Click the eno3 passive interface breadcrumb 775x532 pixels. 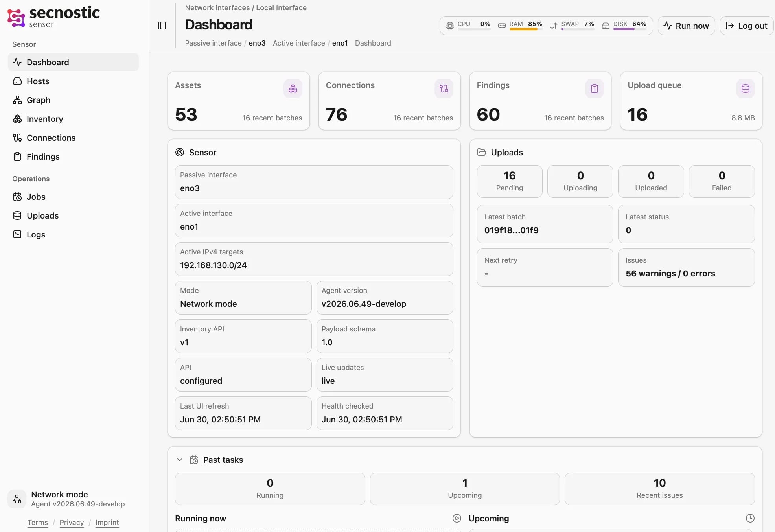pos(257,43)
